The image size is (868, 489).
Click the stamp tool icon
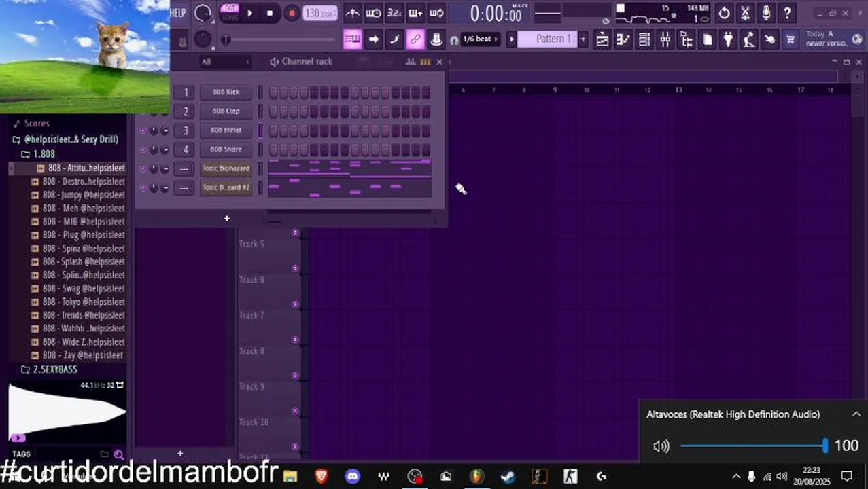(436, 39)
